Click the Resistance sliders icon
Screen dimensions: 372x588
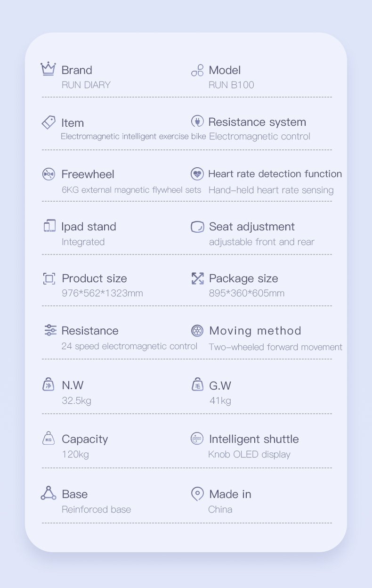click(50, 330)
